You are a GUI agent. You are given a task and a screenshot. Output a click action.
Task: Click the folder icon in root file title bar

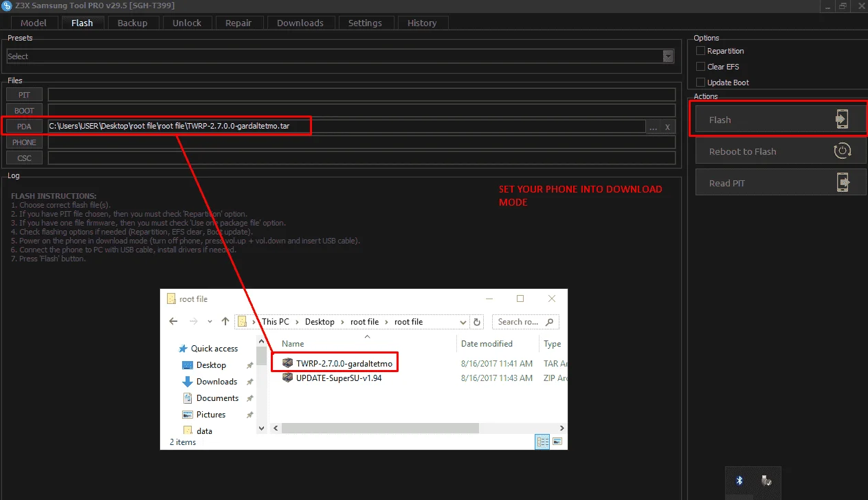170,298
